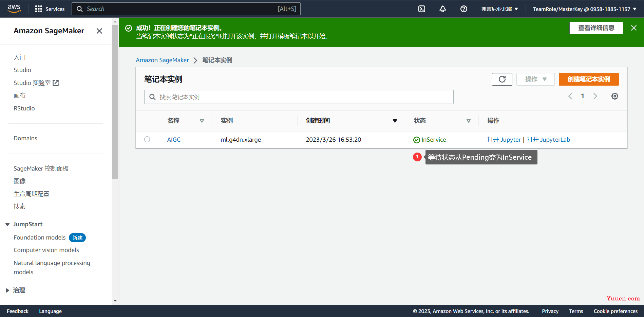
Task: Focus the top AWS Search box
Action: coord(186,9)
